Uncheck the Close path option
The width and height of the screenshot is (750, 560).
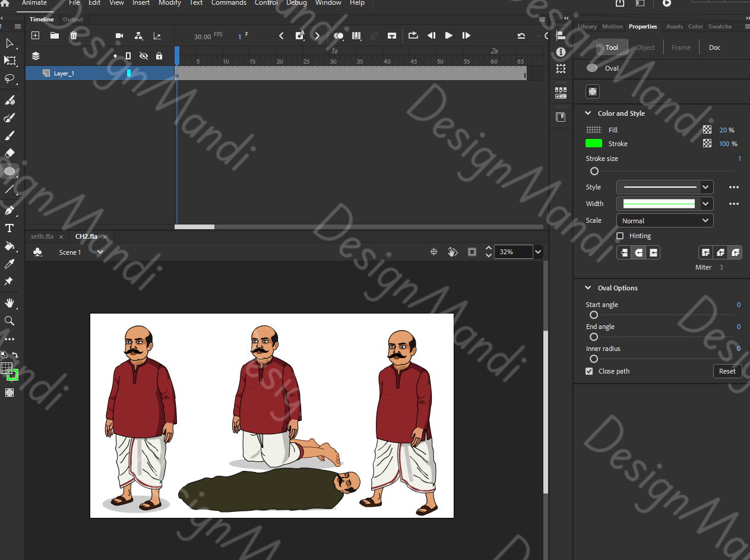[588, 371]
